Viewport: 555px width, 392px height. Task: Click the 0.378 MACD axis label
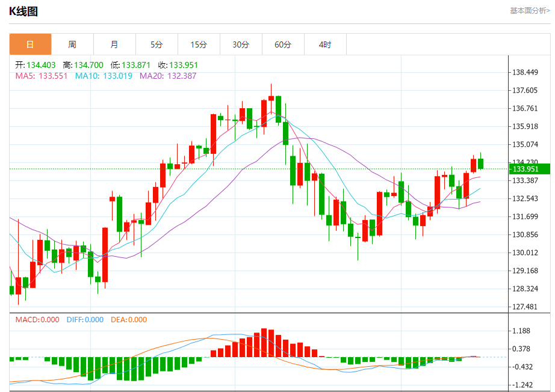521,349
